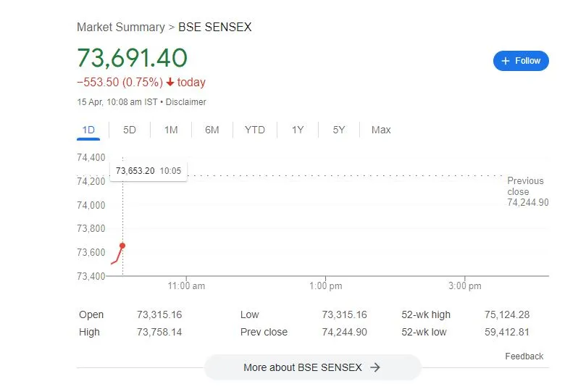The image size is (586, 392).
Task: Show the 1M chart range
Action: (x=171, y=130)
